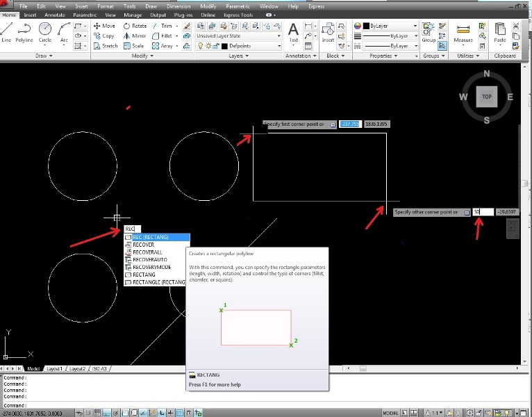Click the object color wheel icon in Properties
Image resolution: width=532 pixels, height=417 pixels.
[357, 26]
